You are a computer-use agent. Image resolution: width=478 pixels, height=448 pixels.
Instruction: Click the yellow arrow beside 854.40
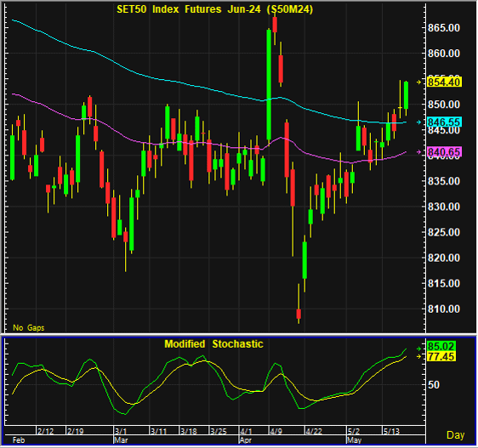[x=419, y=82]
